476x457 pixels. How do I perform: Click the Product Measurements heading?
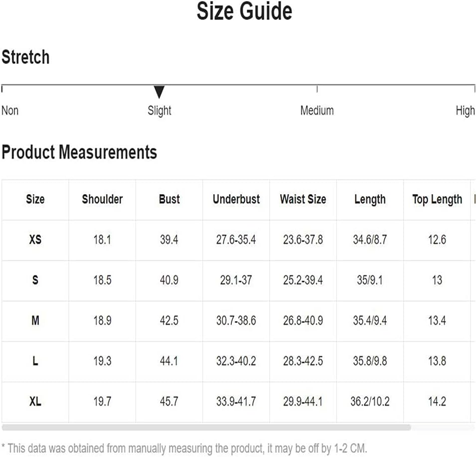79,152
